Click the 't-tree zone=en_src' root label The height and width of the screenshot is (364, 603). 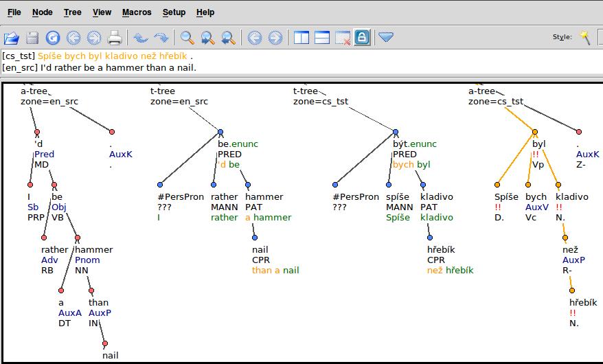(179, 96)
